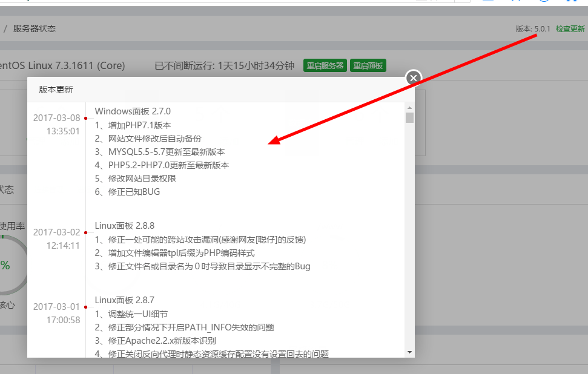Click the timeline dot for 2017-03-08
This screenshot has height=374, width=588.
86,119
